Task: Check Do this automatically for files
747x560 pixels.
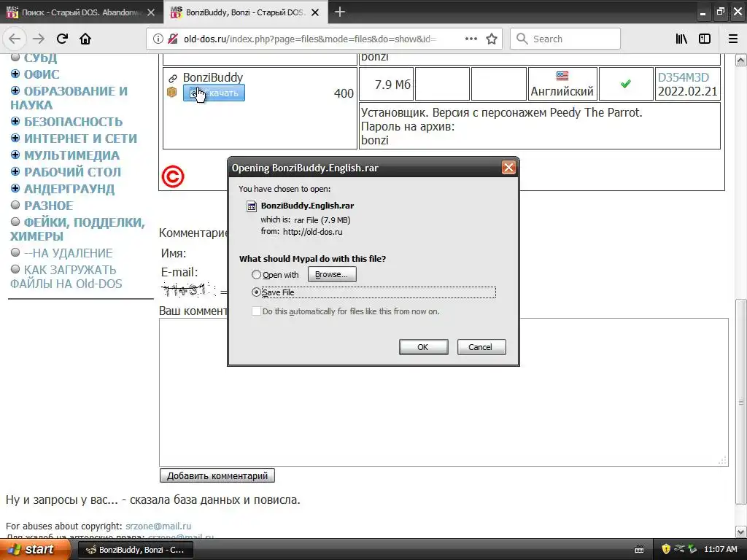Action: (x=256, y=311)
